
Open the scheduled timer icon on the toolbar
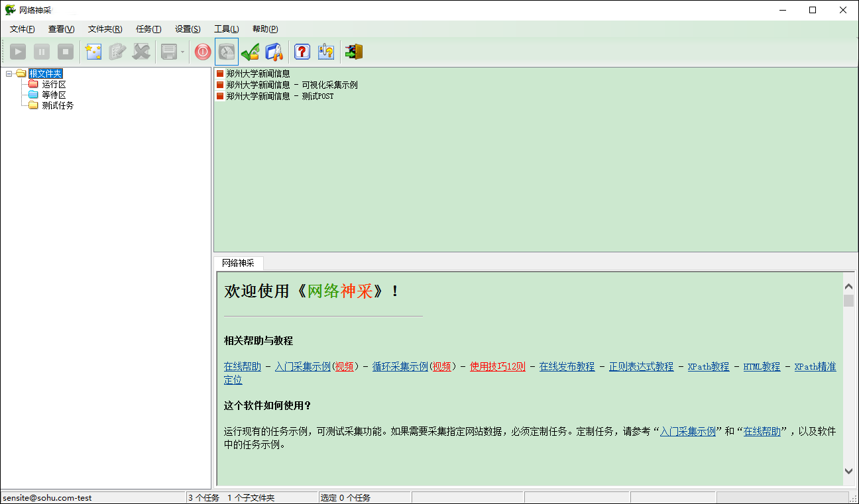226,51
